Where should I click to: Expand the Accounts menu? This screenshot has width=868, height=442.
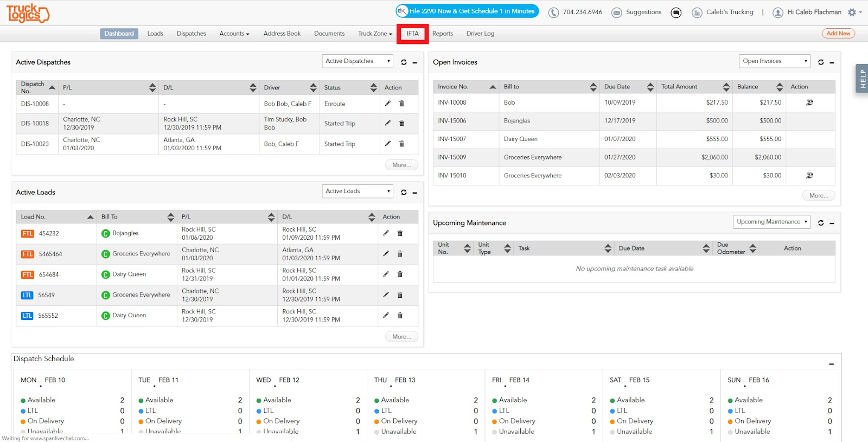pyautogui.click(x=234, y=34)
